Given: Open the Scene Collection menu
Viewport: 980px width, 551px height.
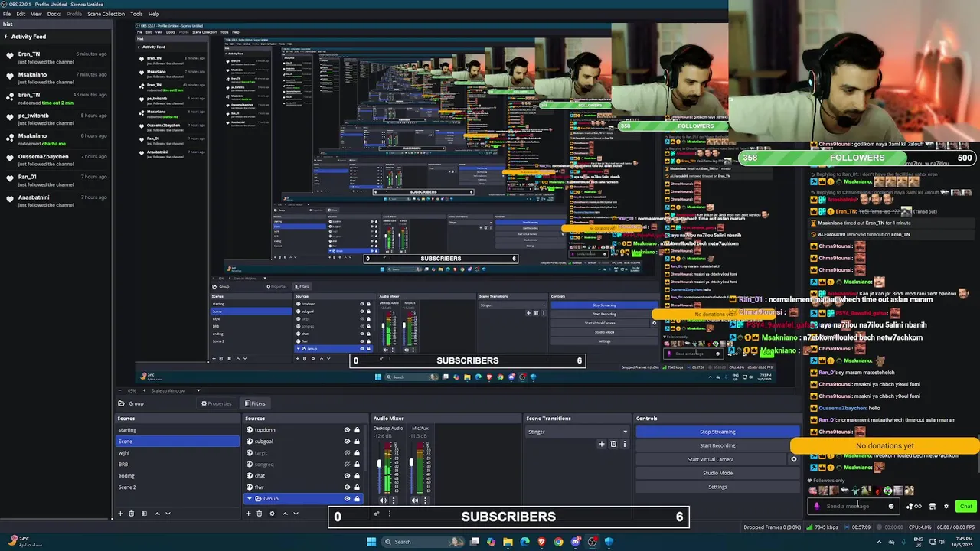Looking at the screenshot, I should pos(106,14).
